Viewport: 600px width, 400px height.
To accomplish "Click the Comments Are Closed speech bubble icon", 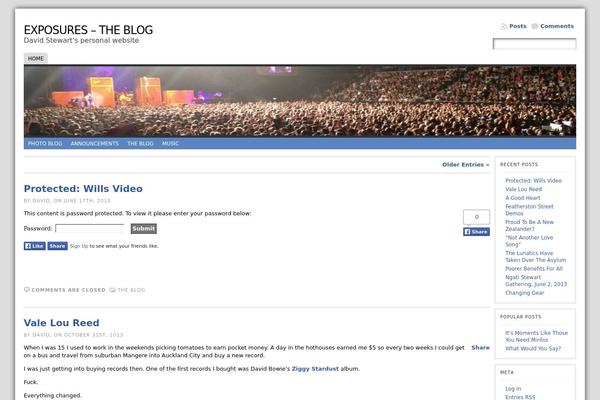I will (x=27, y=290).
